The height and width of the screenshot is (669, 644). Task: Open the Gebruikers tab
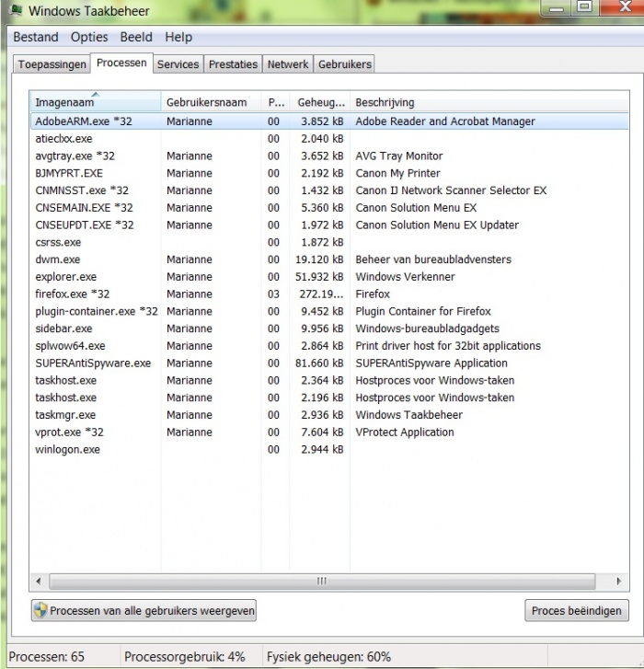[x=345, y=64]
